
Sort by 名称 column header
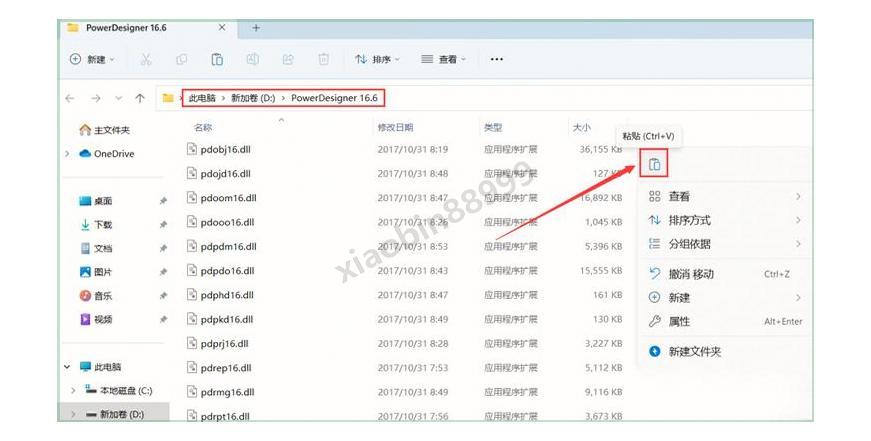203,128
